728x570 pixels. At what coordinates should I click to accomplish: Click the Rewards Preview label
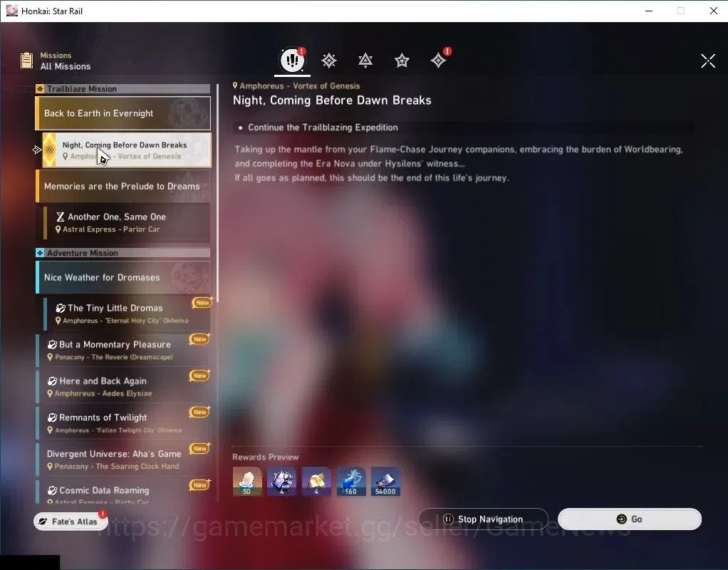[x=266, y=457]
